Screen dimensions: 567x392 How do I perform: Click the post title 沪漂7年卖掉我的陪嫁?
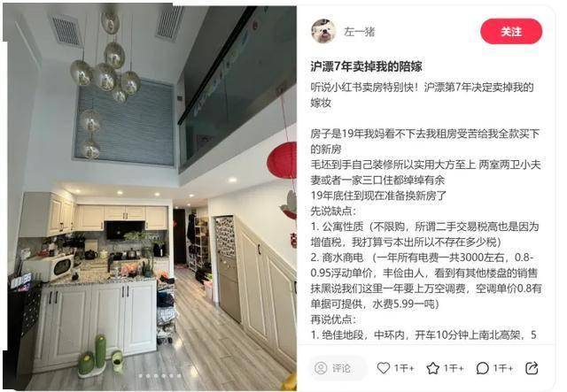pyautogui.click(x=366, y=66)
